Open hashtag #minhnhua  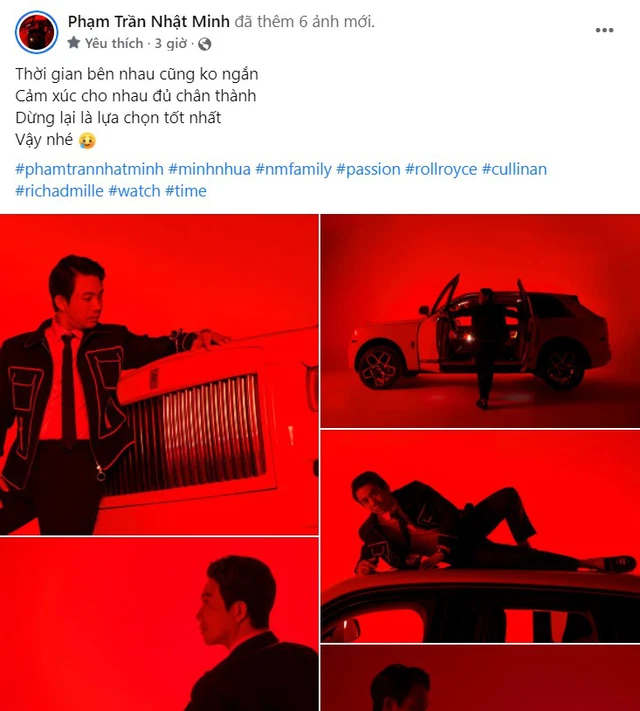[210, 169]
